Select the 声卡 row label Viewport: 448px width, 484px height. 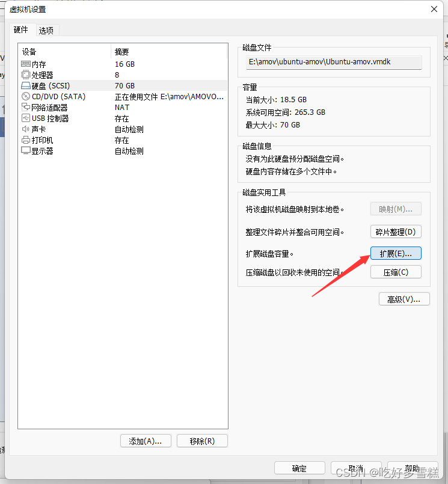(38, 129)
